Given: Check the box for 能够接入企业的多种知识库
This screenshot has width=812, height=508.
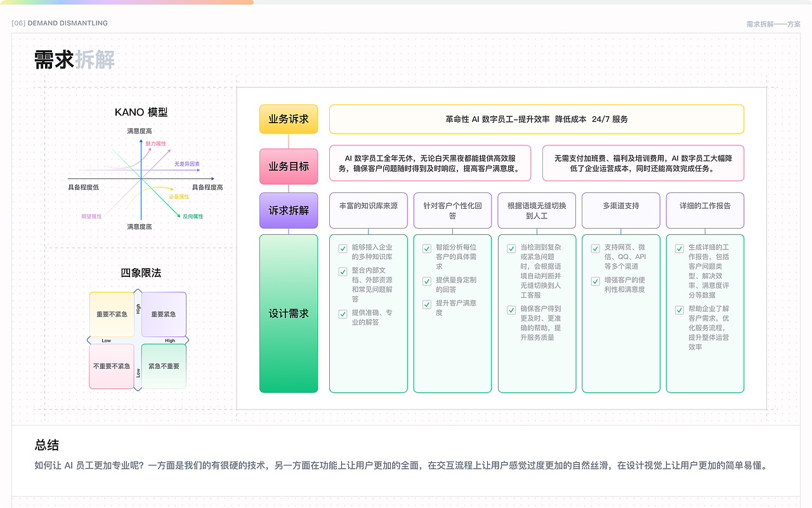Looking at the screenshot, I should click(343, 249).
